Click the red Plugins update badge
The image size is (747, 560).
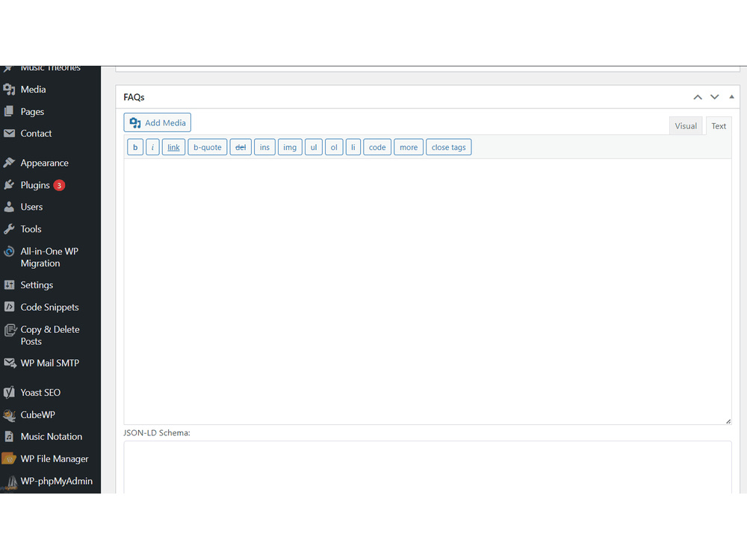[59, 185]
